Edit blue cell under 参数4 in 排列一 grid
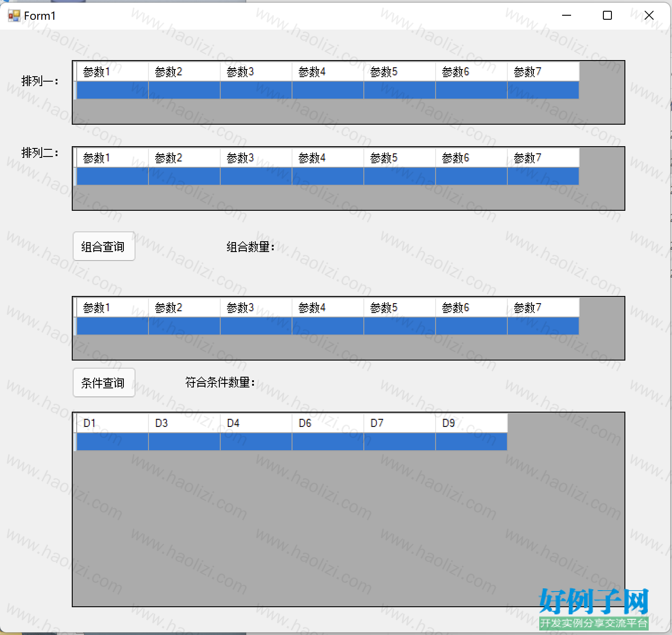 328,90
